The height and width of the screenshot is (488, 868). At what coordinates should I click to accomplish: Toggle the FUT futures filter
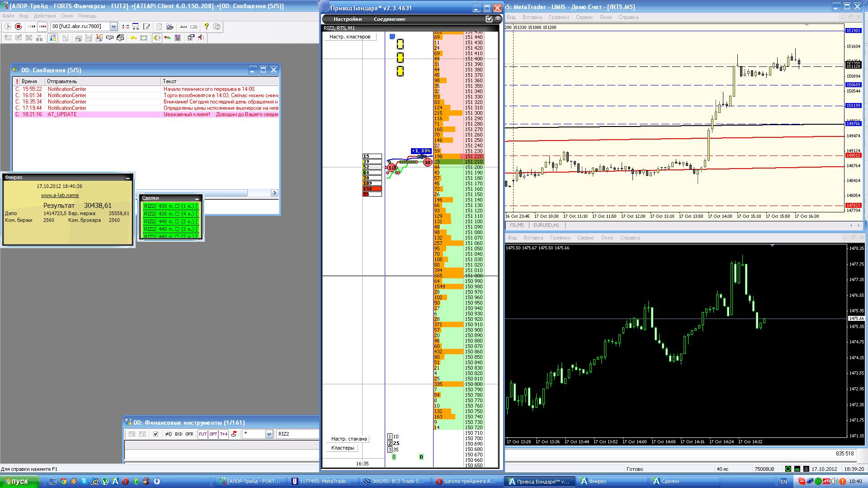[203, 434]
